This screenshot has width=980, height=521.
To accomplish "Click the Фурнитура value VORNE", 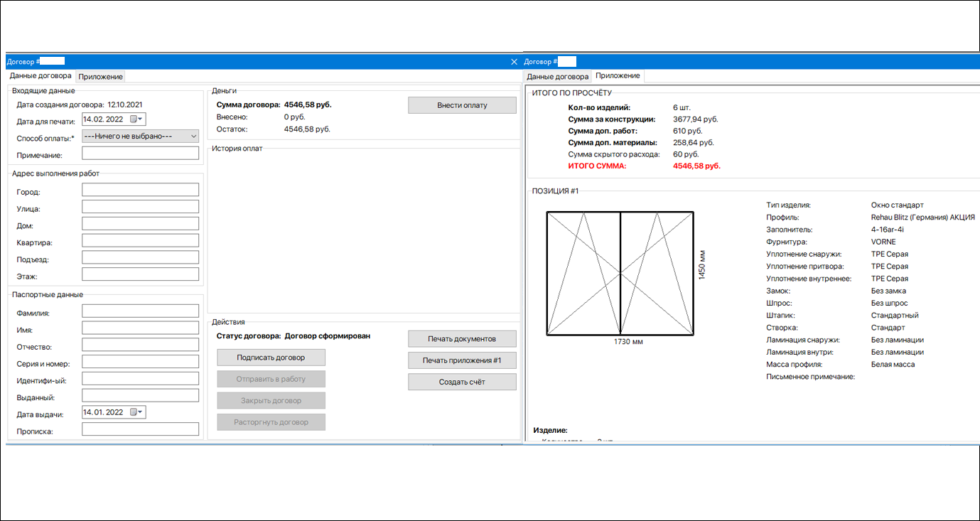I will (883, 242).
